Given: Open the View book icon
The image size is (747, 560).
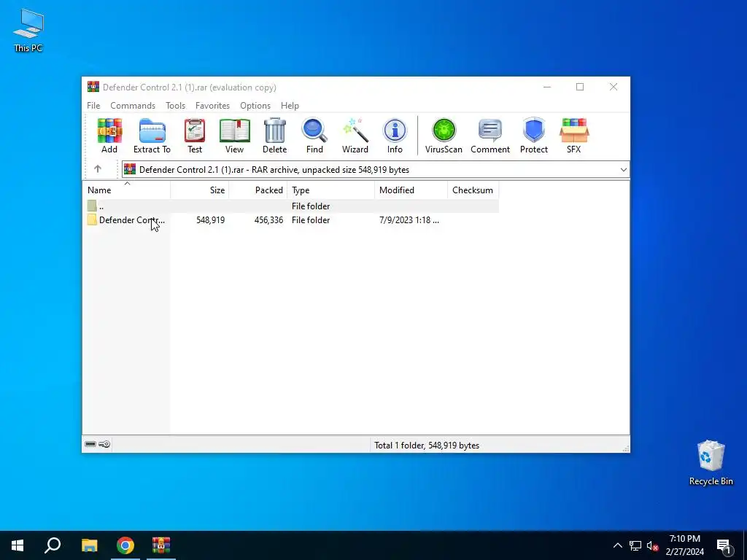Looking at the screenshot, I should [234, 136].
